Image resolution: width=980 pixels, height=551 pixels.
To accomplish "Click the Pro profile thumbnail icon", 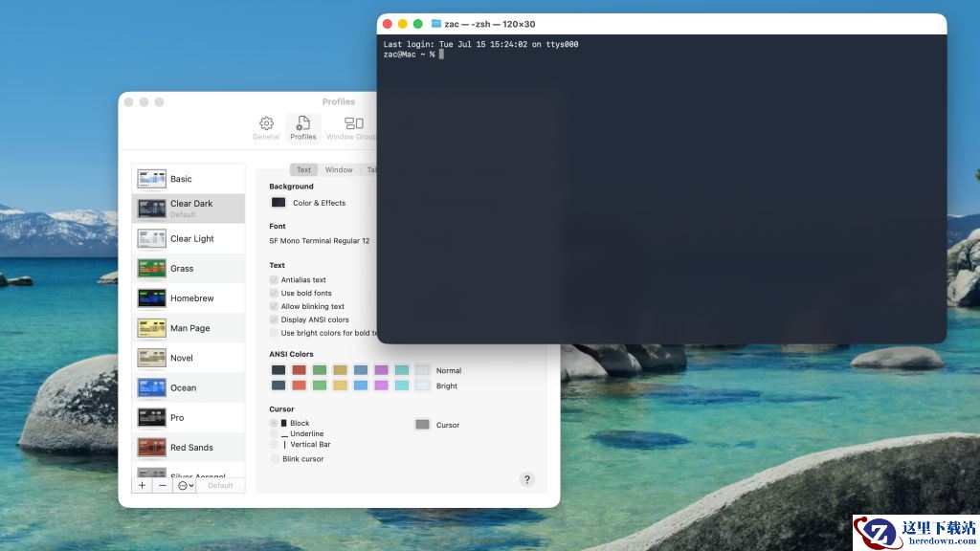I will click(151, 417).
